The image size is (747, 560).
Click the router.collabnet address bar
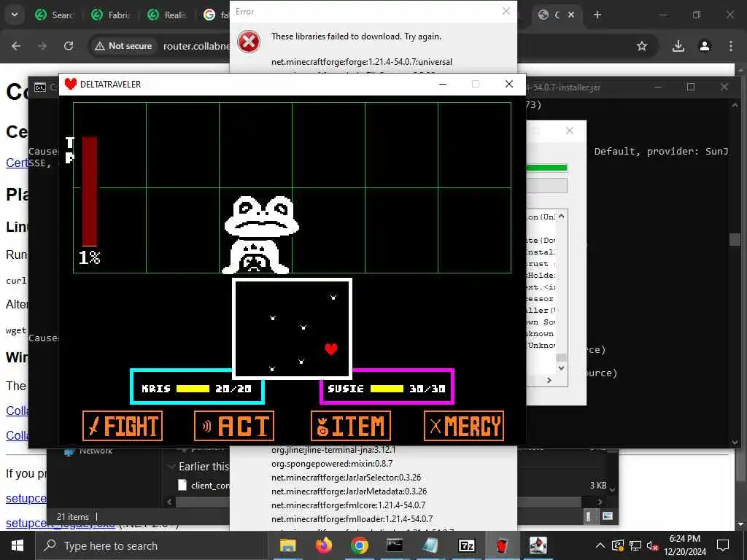click(196, 46)
